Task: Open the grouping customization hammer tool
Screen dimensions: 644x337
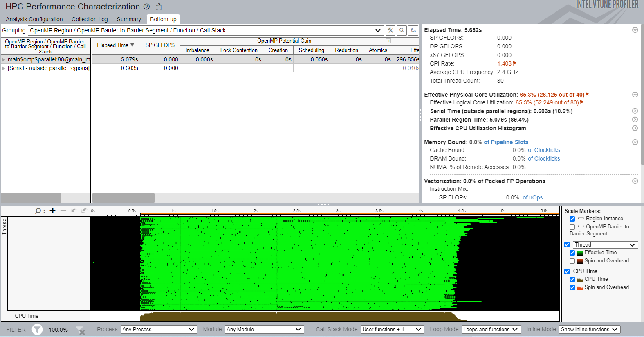Action: (390, 30)
